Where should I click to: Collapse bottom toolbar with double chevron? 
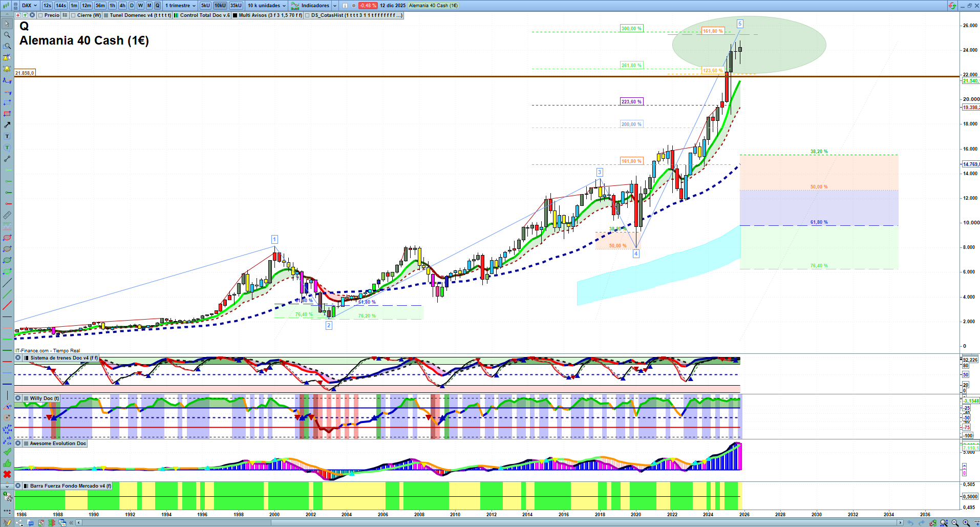pos(71,523)
